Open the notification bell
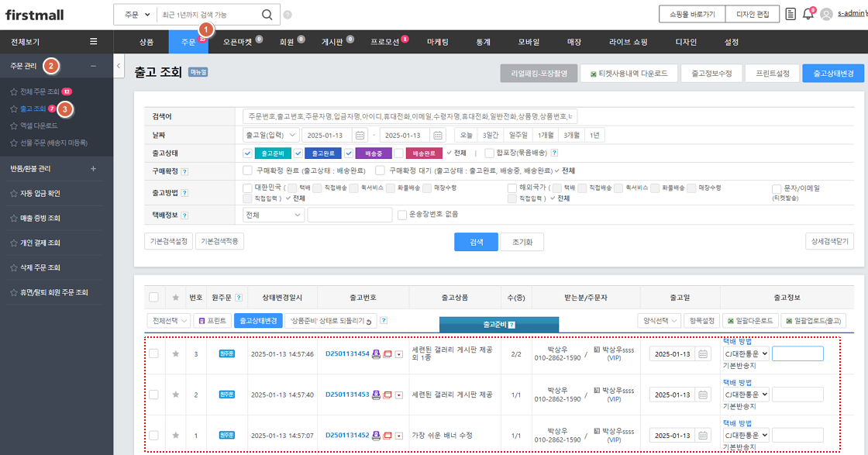The height and width of the screenshot is (455, 868). [808, 14]
